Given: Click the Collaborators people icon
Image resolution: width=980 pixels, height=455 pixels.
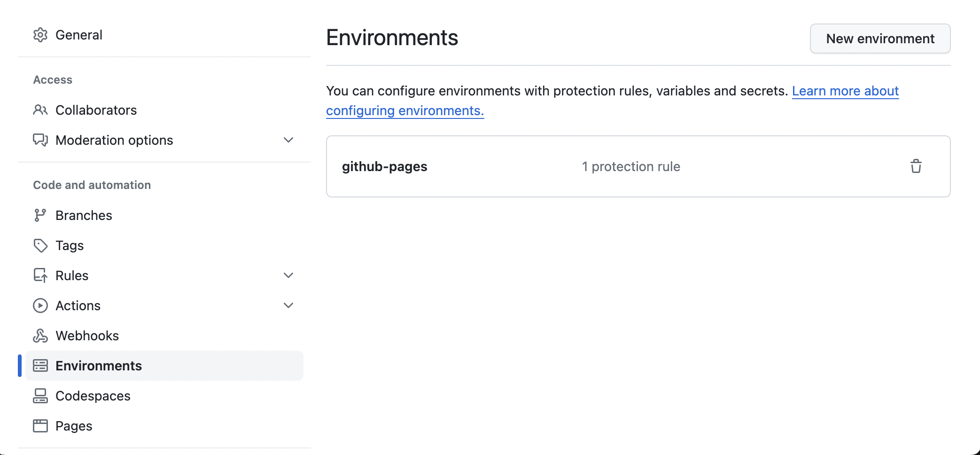Looking at the screenshot, I should pyautogui.click(x=40, y=110).
